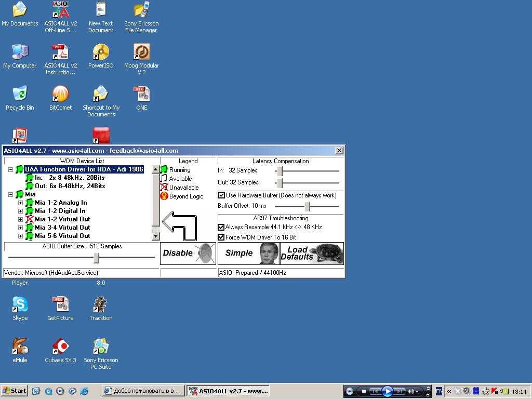
Task: Toggle the UAA Function Driver device icon
Action: tap(19, 169)
